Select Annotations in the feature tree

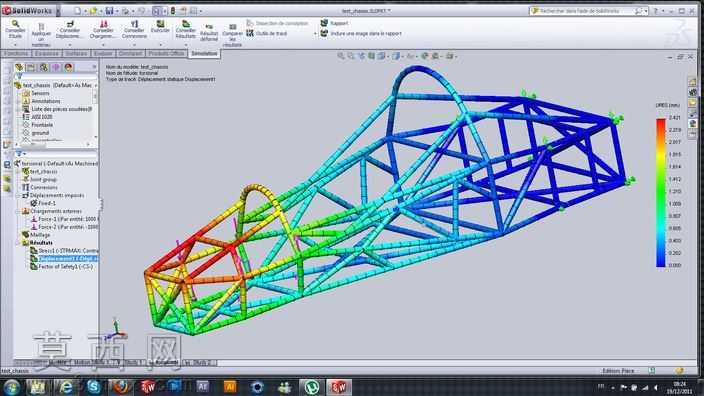pyautogui.click(x=41, y=101)
